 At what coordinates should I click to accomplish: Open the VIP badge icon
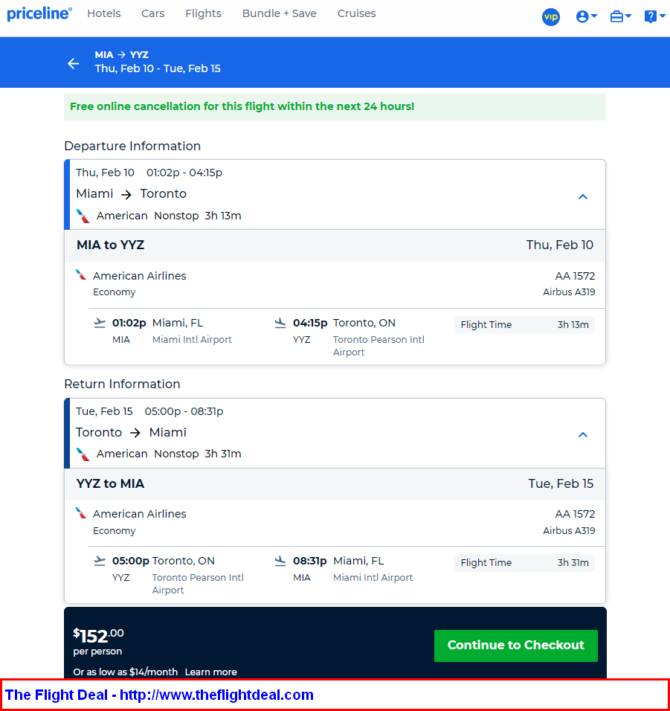tap(551, 17)
